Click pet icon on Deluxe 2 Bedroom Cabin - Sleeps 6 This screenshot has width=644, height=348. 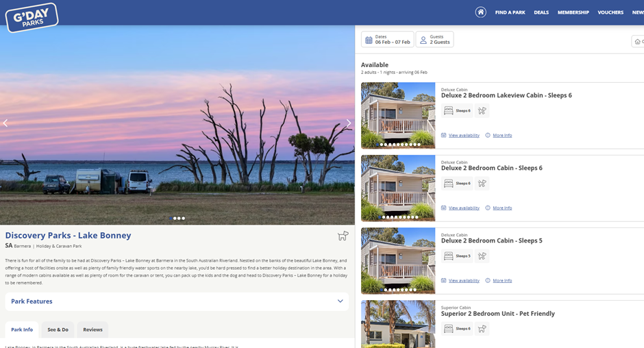click(482, 183)
